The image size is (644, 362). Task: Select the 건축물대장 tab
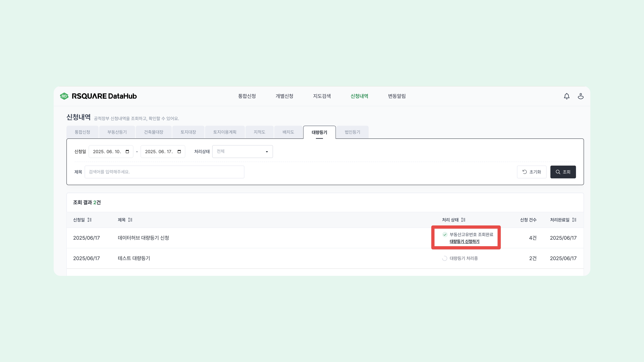(x=153, y=132)
